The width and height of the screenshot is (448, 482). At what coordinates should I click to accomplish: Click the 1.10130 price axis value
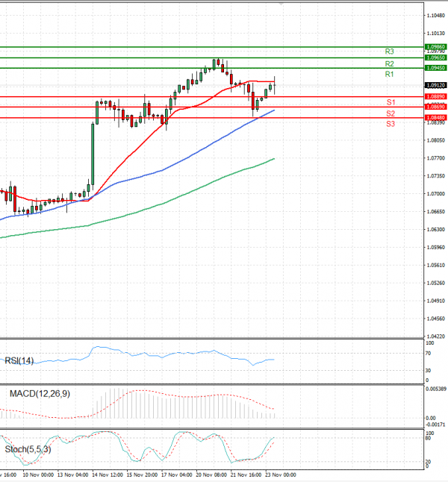pyautogui.click(x=436, y=33)
